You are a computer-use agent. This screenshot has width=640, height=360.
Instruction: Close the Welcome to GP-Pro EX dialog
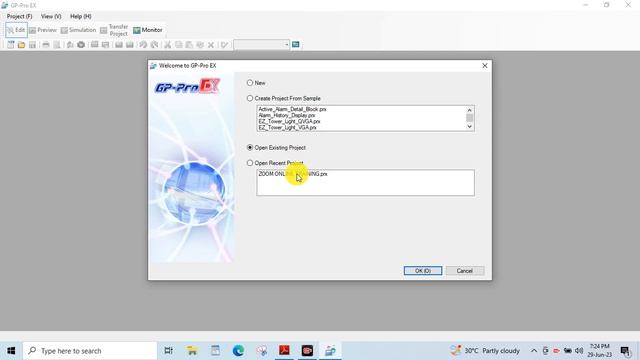[485, 66]
